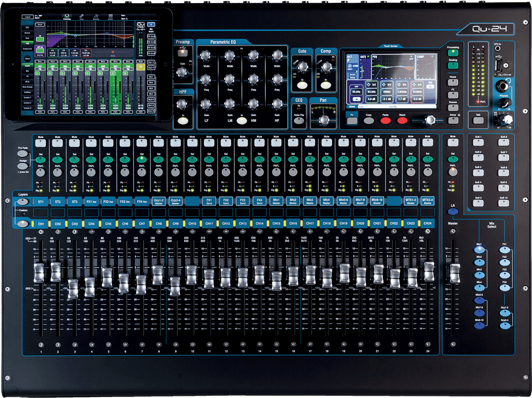Tap the Scenes icon in the tablet app

[x=111, y=17]
